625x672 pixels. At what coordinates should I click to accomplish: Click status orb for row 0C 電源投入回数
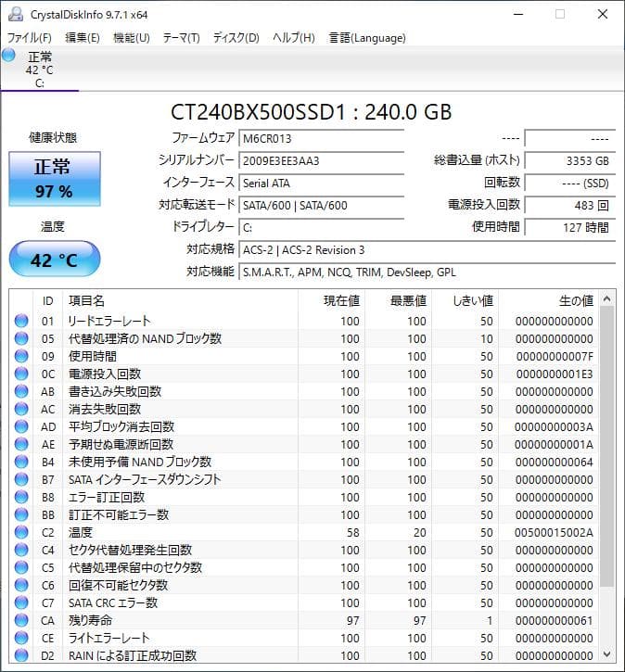coord(21,374)
